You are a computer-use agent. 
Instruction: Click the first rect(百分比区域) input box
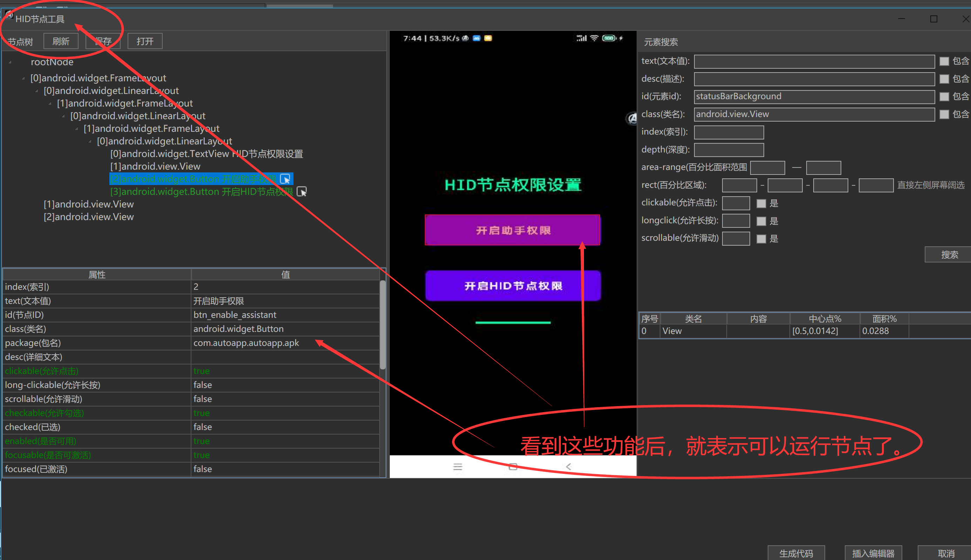coord(739,185)
